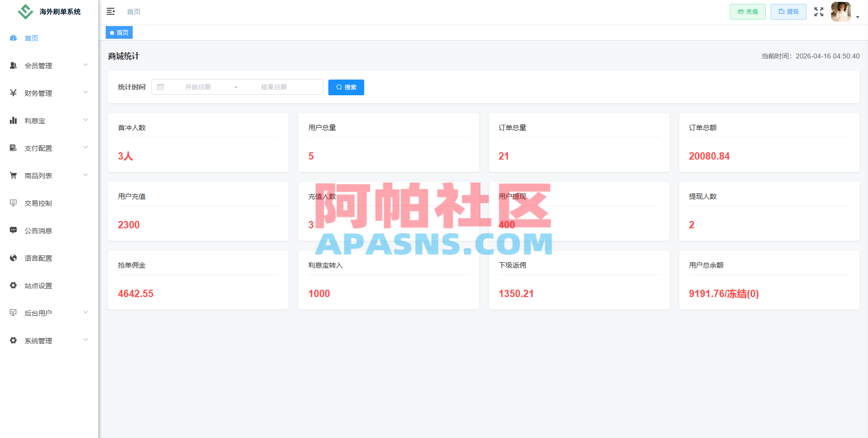This screenshot has height=438, width=868.
Task: Click the 开始日期 start date field
Action: tap(198, 87)
